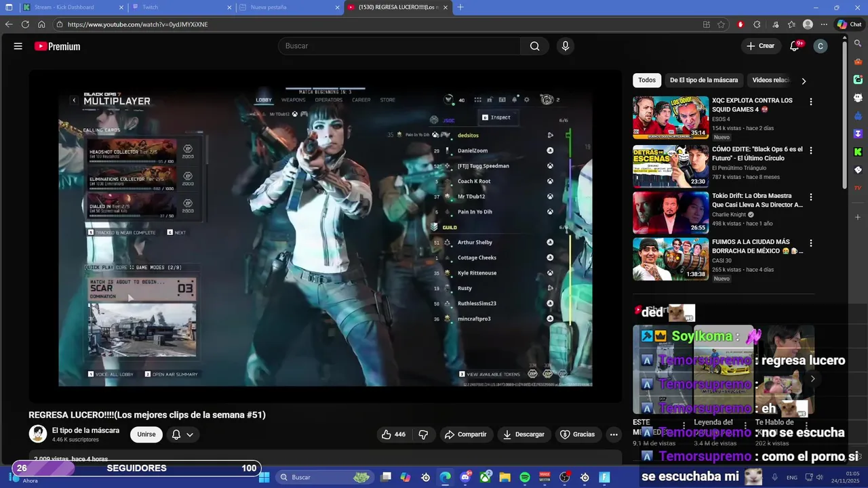Select the Todos filter chip
868x488 pixels.
click(x=647, y=80)
